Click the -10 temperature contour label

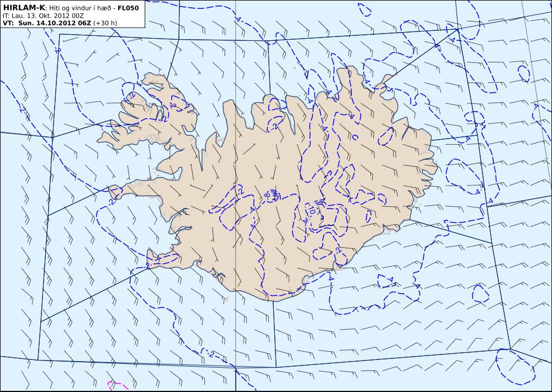click(x=312, y=210)
